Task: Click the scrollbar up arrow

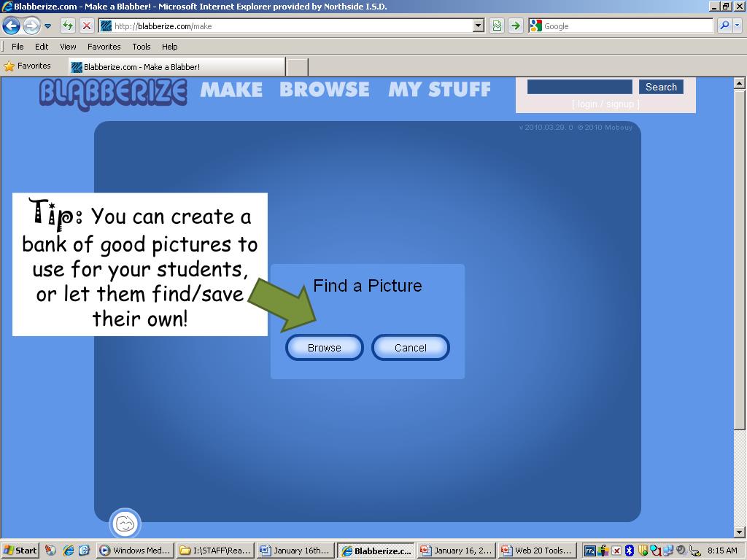Action: (x=740, y=83)
